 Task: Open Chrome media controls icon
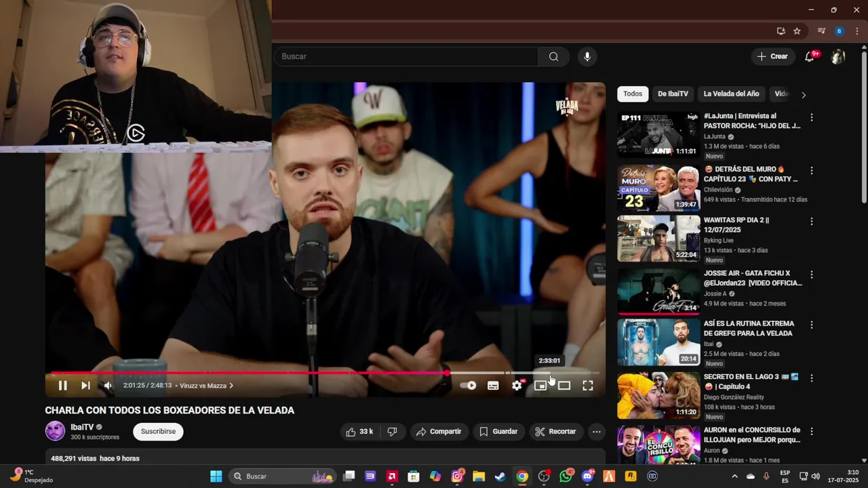[x=822, y=31]
